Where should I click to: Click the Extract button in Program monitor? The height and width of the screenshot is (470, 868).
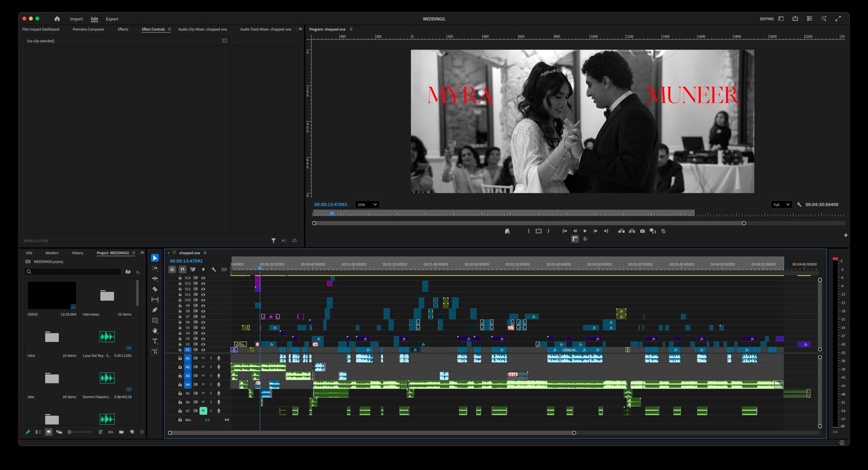632,231
